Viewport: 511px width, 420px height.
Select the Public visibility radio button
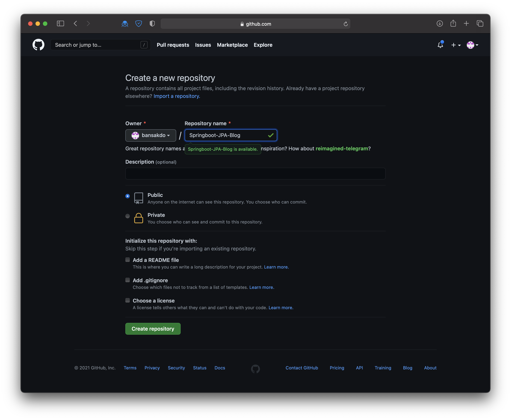click(127, 196)
